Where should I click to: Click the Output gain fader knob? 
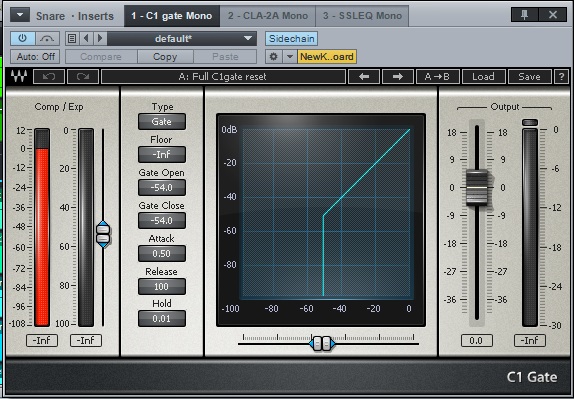(x=477, y=187)
